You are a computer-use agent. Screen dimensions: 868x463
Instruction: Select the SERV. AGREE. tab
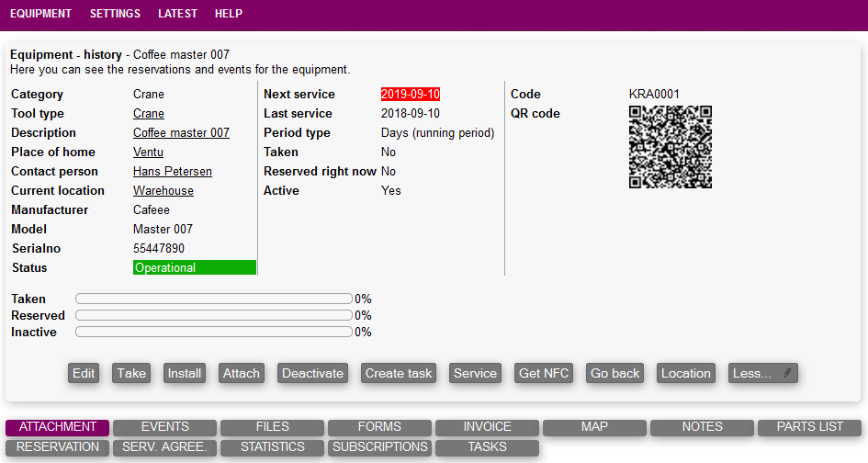(165, 447)
